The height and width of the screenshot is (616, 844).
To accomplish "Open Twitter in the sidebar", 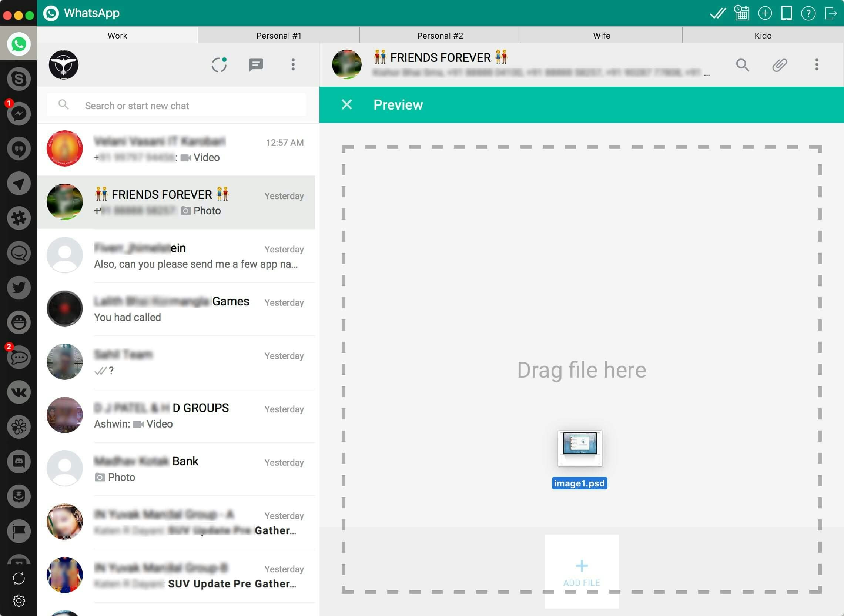I will click(x=19, y=288).
